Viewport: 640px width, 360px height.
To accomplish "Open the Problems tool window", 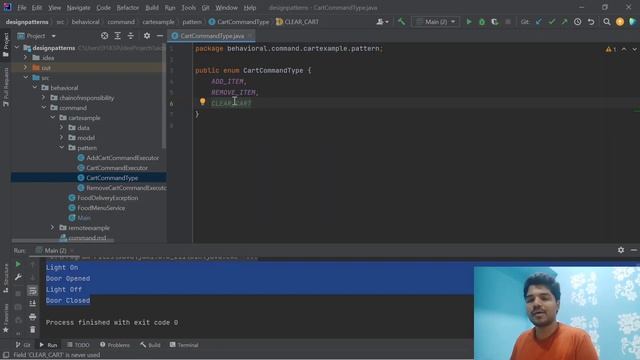I will point(115,345).
